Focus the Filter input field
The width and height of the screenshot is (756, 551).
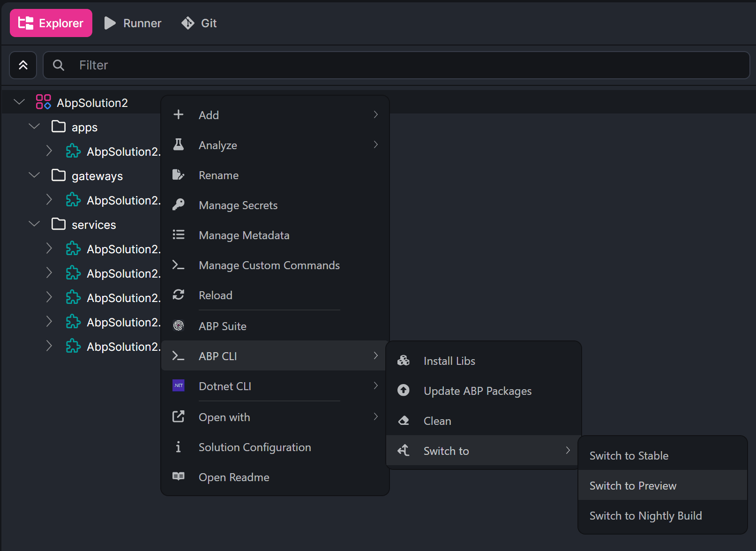tap(397, 65)
